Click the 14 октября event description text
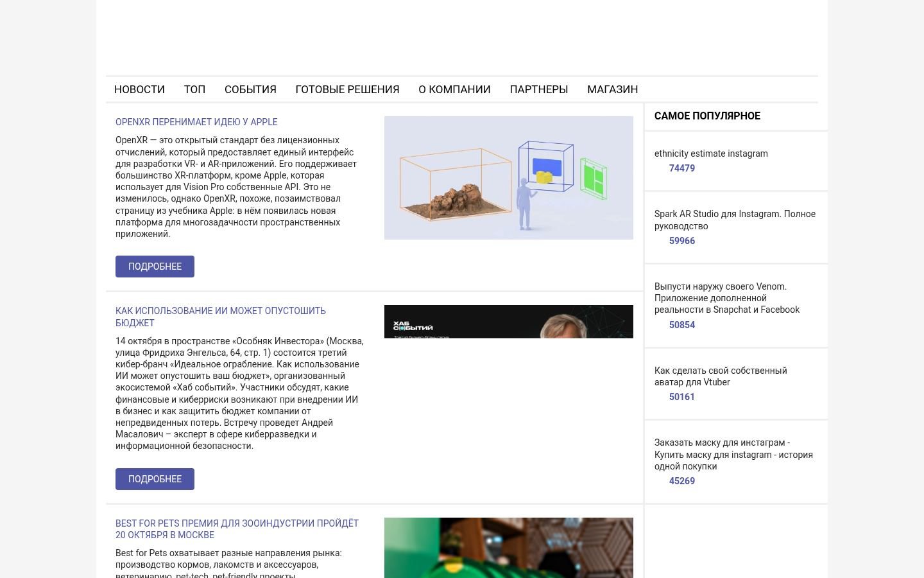 pyautogui.click(x=239, y=393)
